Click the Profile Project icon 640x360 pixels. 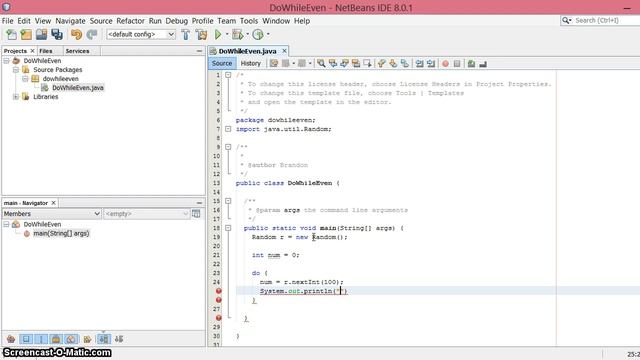click(258, 35)
